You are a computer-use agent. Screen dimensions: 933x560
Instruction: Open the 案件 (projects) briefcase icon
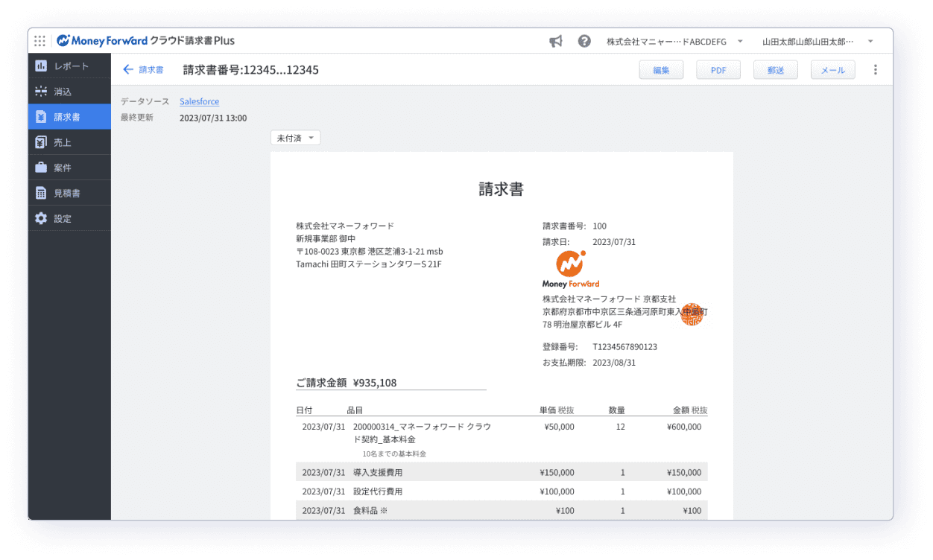(69, 167)
